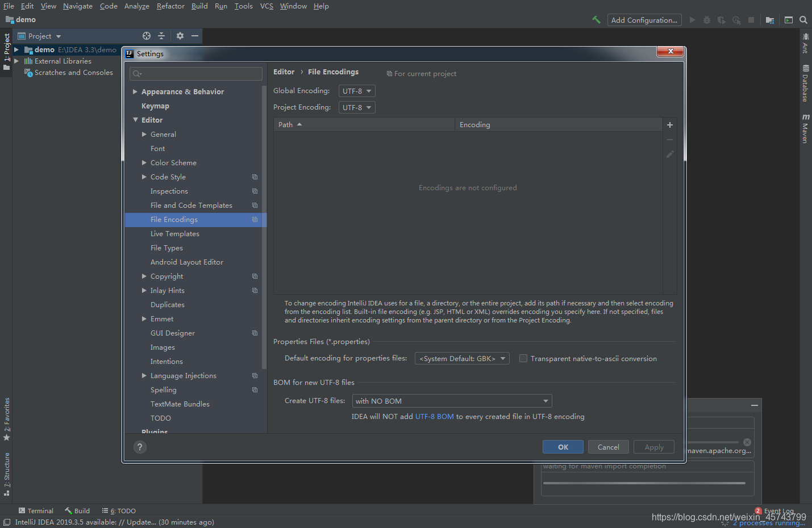Viewport: 812px width, 528px height.
Task: Expand the Color Scheme settings node
Action: pos(144,162)
